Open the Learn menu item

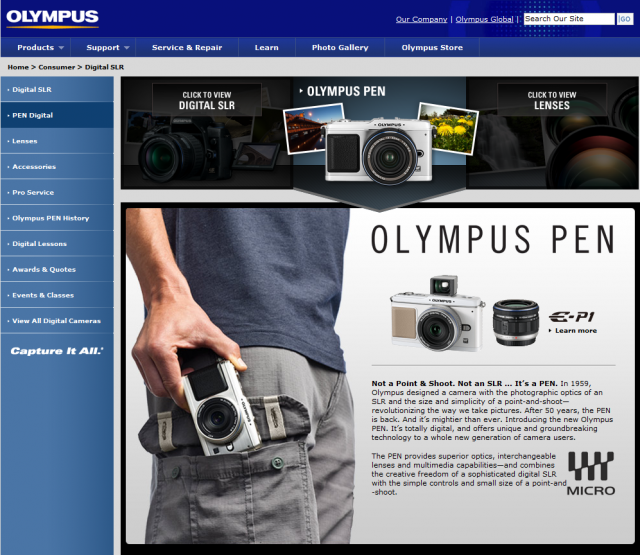point(267,47)
